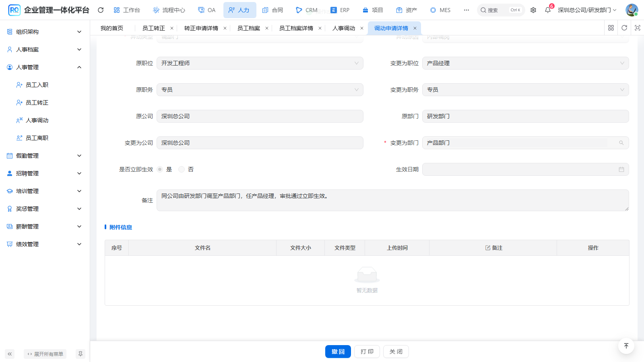This screenshot has width=644, height=362.
Task: Click the 备注 text area
Action: (393, 200)
